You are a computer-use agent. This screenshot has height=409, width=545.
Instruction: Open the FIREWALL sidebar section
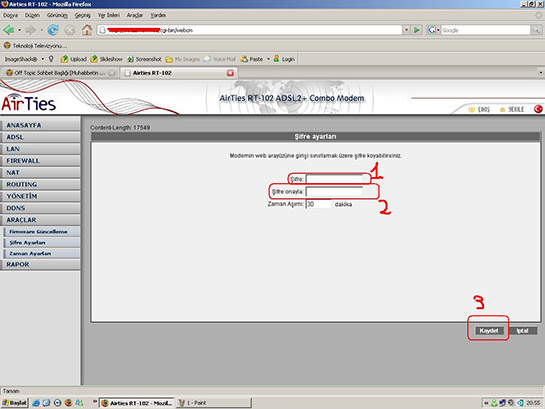(x=40, y=161)
